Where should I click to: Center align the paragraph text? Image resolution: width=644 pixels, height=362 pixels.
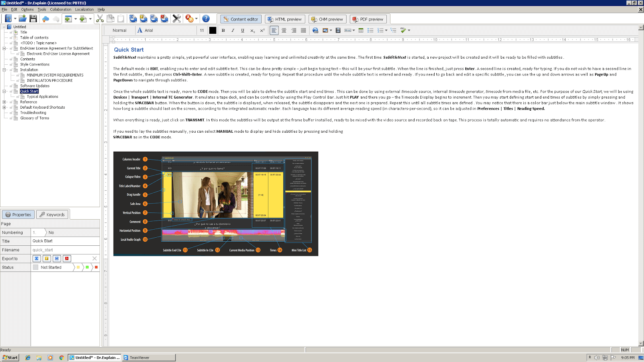(x=284, y=30)
